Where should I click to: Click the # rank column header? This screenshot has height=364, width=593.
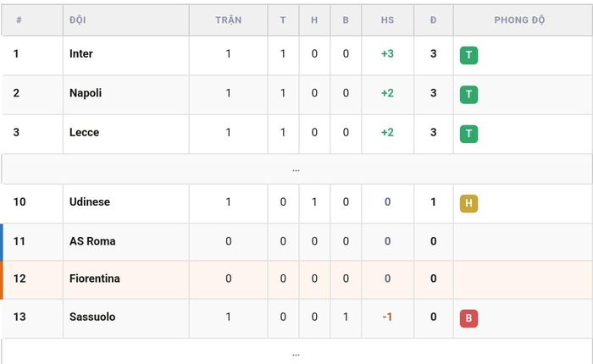[19, 20]
